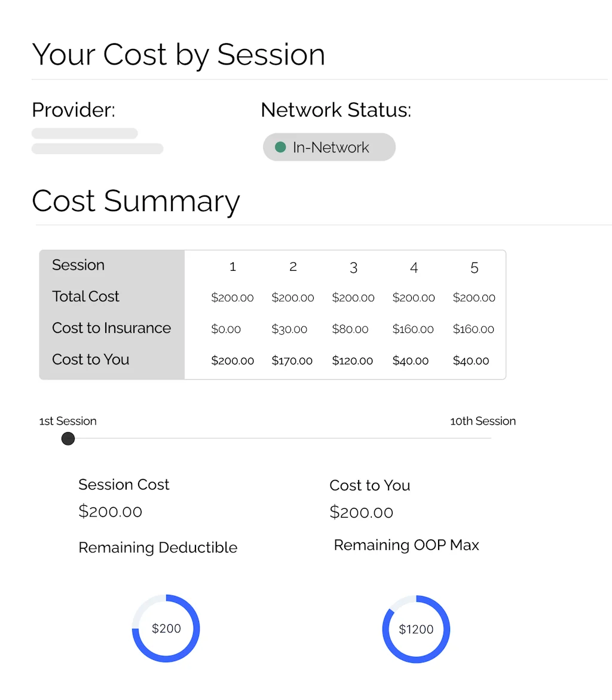Viewport: 612px width, 700px height.
Task: Click the Cost to You row label
Action: coord(90,359)
